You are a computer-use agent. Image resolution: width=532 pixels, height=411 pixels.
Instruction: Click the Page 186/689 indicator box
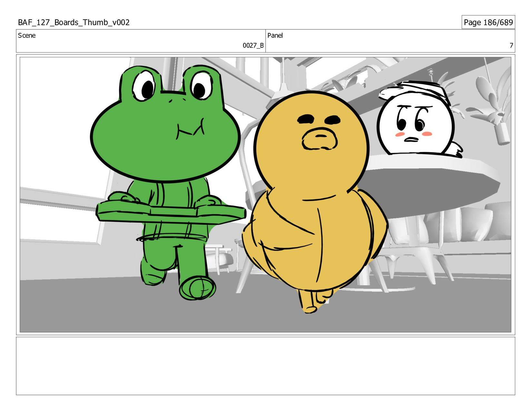pyautogui.click(x=488, y=22)
